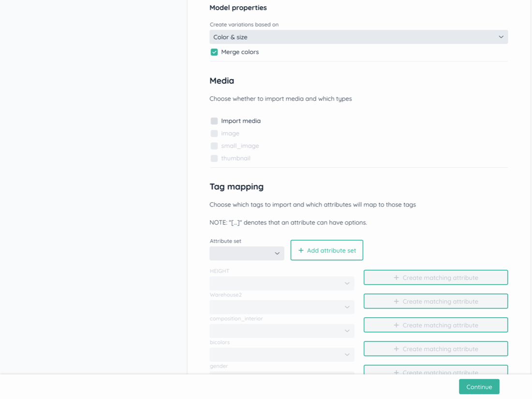Create matching attribute for HEIGHT
The image size is (532, 399).
pos(435,278)
